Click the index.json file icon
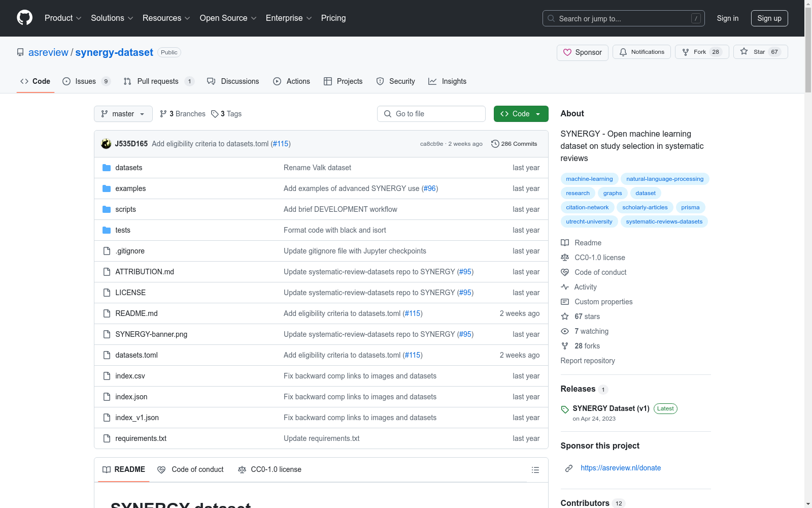Screen dimensions: 812x508 tap(107, 397)
